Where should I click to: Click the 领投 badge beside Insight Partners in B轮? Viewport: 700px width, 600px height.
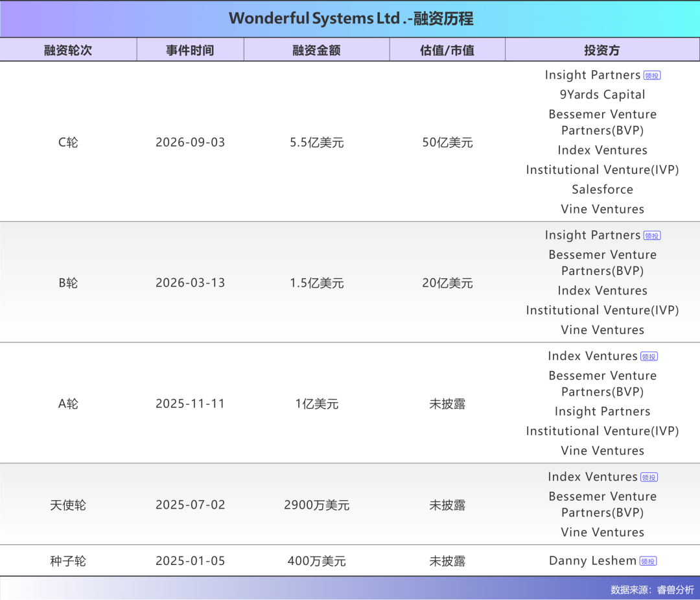click(x=652, y=235)
